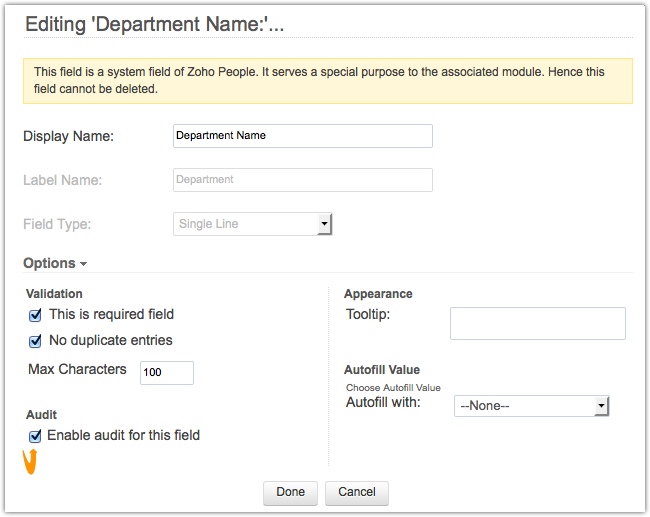Click the Validation section heading
The width and height of the screenshot is (650, 517).
[x=54, y=294]
